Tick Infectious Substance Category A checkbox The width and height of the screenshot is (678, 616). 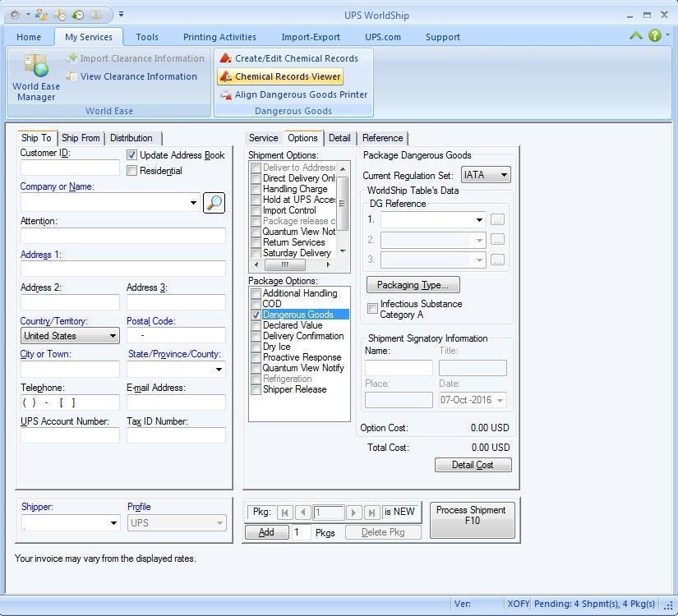(x=371, y=309)
